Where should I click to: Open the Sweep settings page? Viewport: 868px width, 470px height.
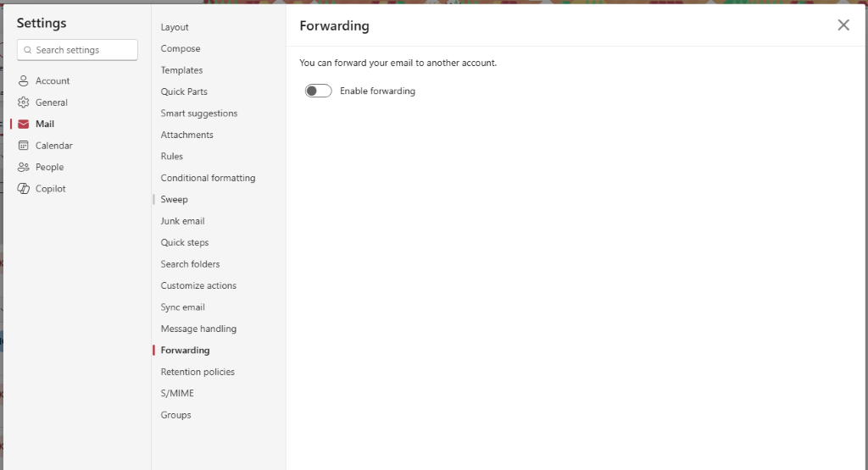tap(175, 200)
